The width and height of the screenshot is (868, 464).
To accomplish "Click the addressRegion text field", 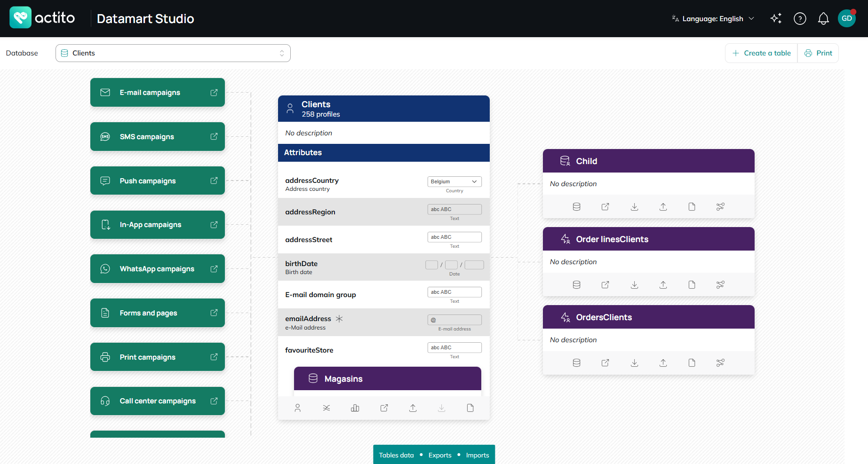I will pos(454,209).
